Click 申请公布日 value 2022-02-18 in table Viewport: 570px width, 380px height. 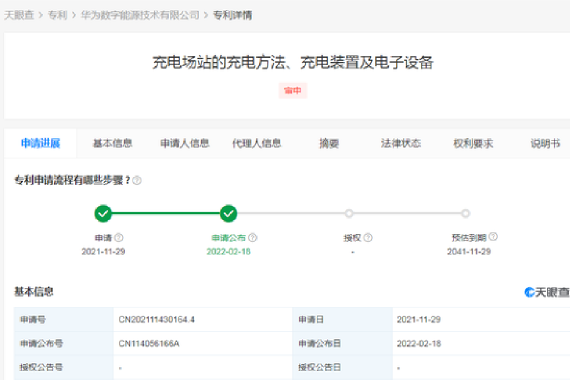point(419,344)
